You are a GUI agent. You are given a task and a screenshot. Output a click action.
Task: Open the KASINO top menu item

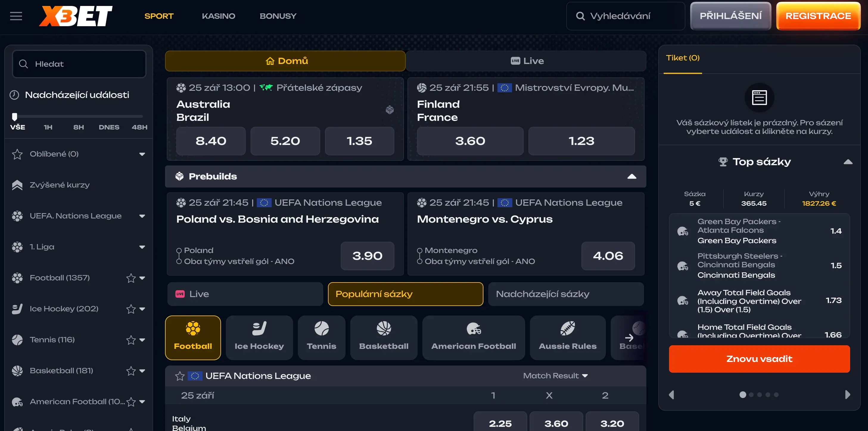[218, 16]
